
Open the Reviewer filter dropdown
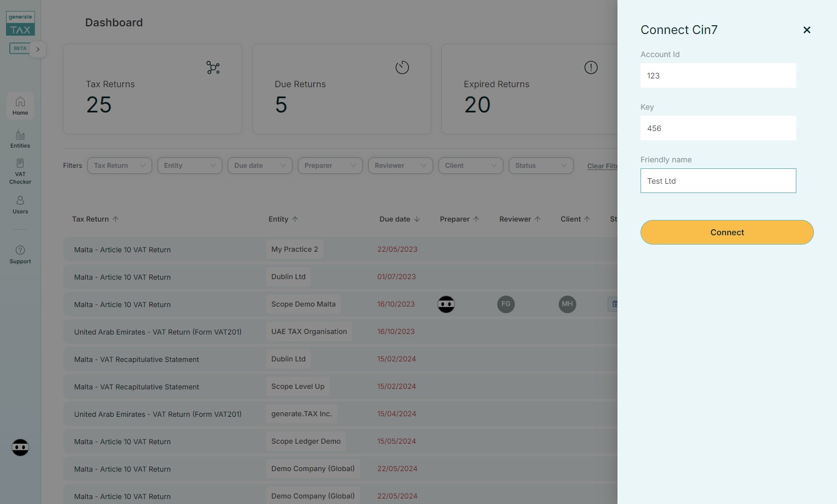pos(401,166)
